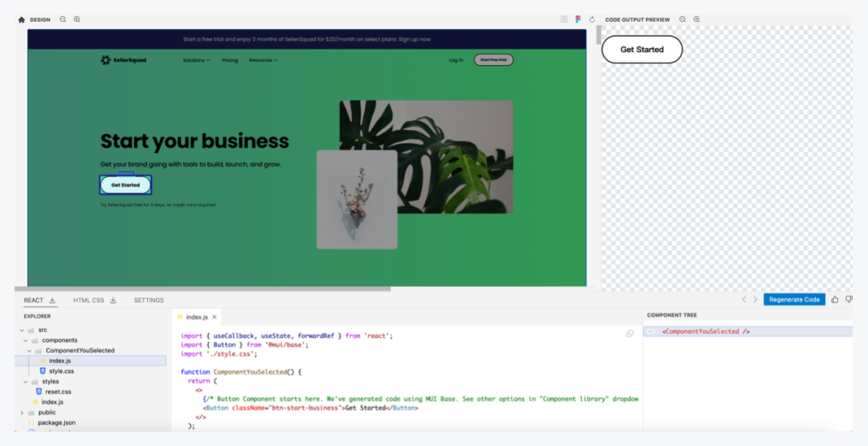Download the HTML CSS code
The image size is (868, 446).
coord(113,300)
